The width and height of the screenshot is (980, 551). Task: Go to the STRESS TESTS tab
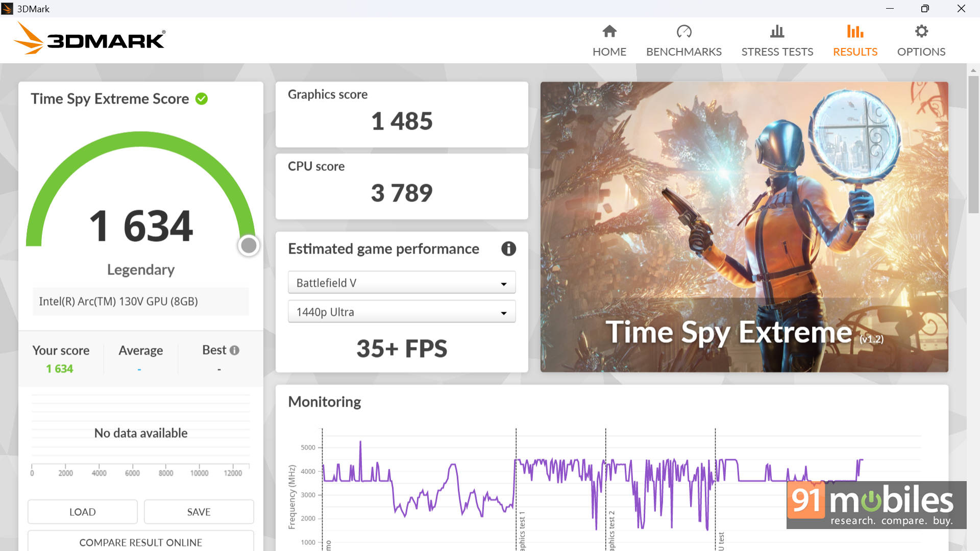(777, 52)
